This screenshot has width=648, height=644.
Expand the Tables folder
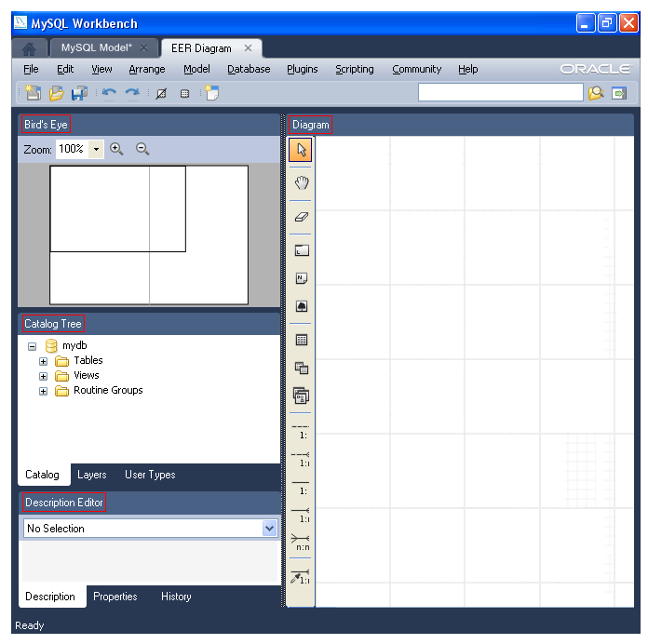point(44,361)
